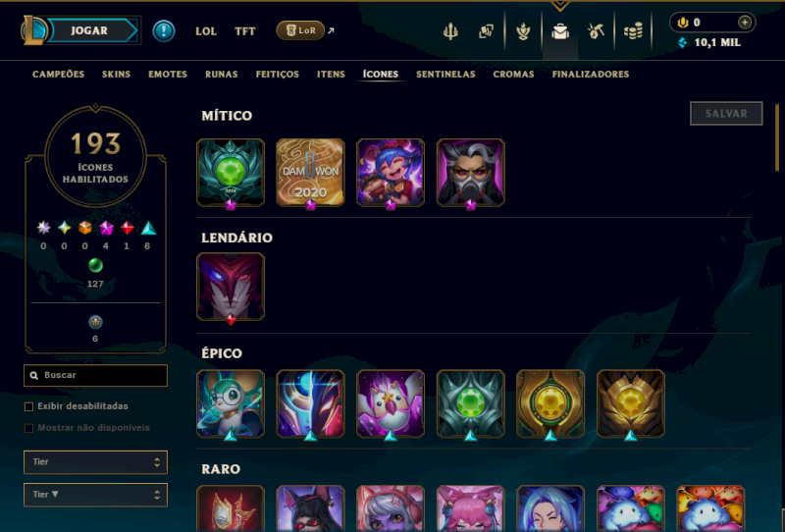Open the Store coins icon
The width and height of the screenshot is (785, 532).
pos(633,31)
